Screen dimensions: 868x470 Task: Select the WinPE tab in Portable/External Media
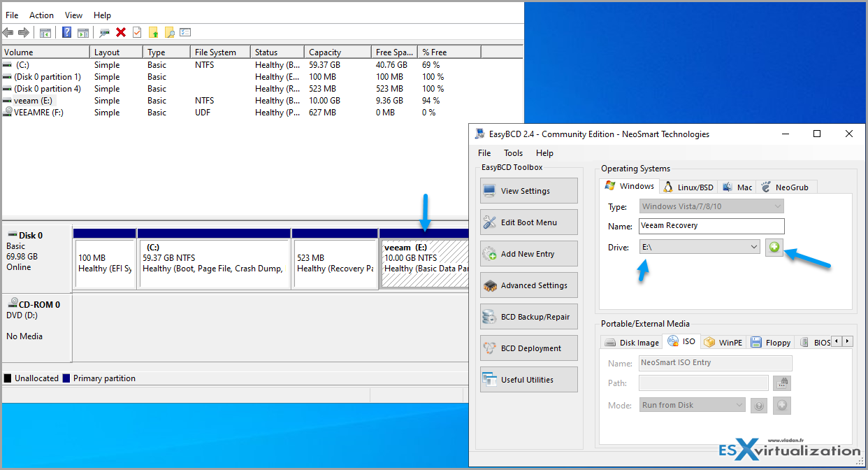pos(723,342)
